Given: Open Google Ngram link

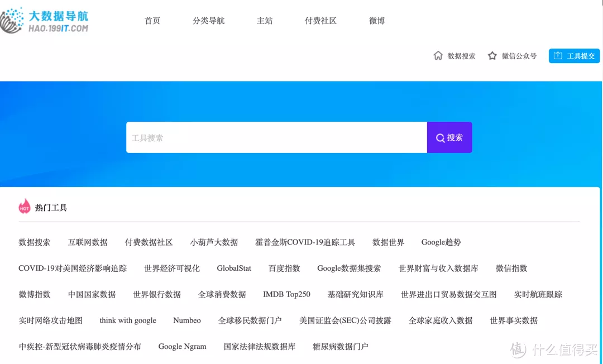Looking at the screenshot, I should [182, 347].
